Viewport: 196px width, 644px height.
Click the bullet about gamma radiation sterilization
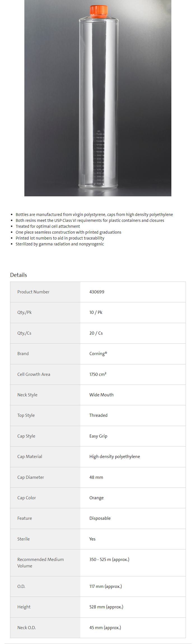pos(60,244)
